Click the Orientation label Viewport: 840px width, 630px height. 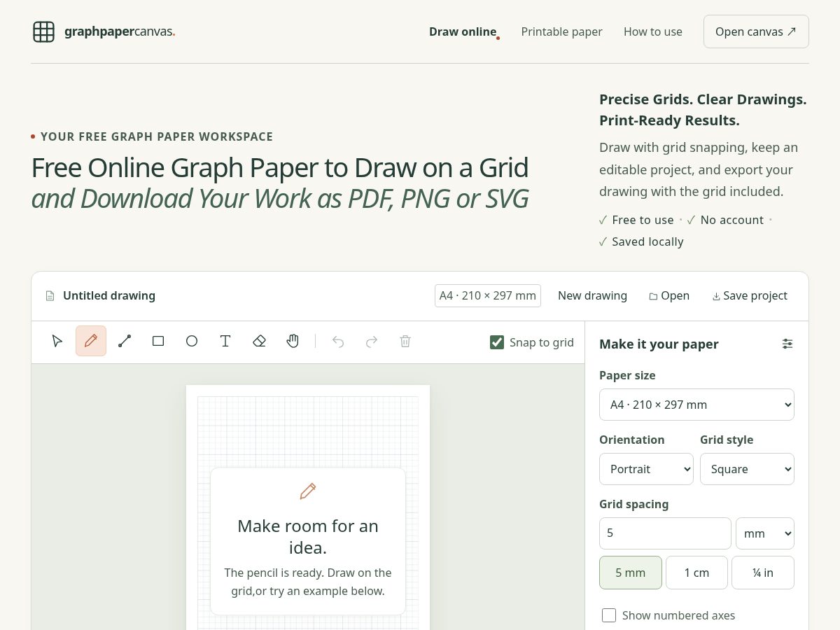[x=631, y=440]
